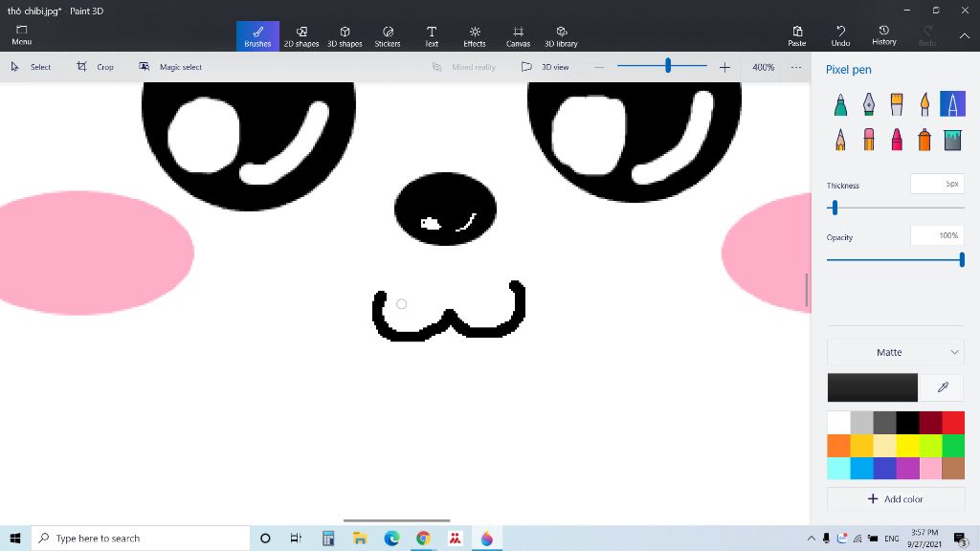The height and width of the screenshot is (551, 980).
Task: Pick the brown color swatch
Action: [x=953, y=468]
